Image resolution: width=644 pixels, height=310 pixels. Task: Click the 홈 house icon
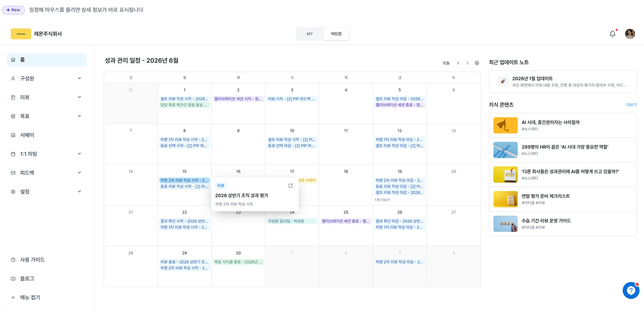click(x=13, y=60)
